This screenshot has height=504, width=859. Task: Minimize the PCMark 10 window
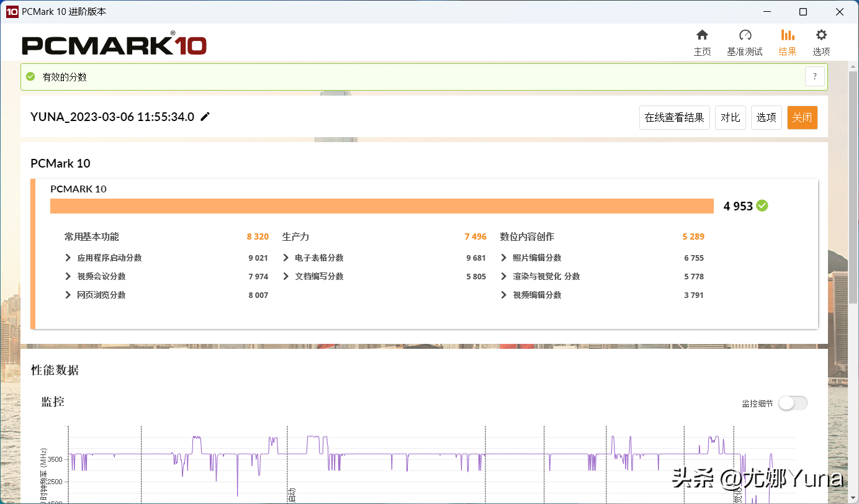click(x=767, y=12)
